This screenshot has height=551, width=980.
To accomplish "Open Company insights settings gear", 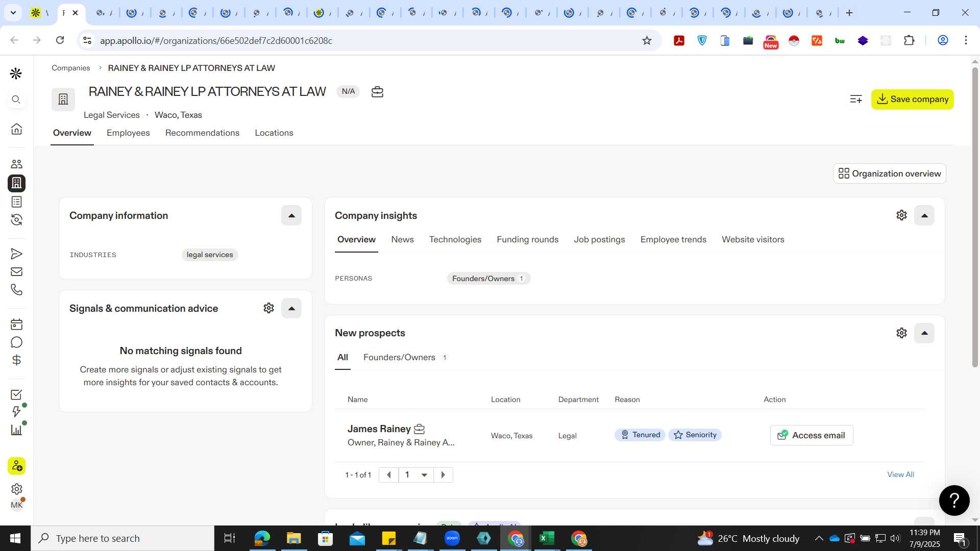I will (x=901, y=215).
